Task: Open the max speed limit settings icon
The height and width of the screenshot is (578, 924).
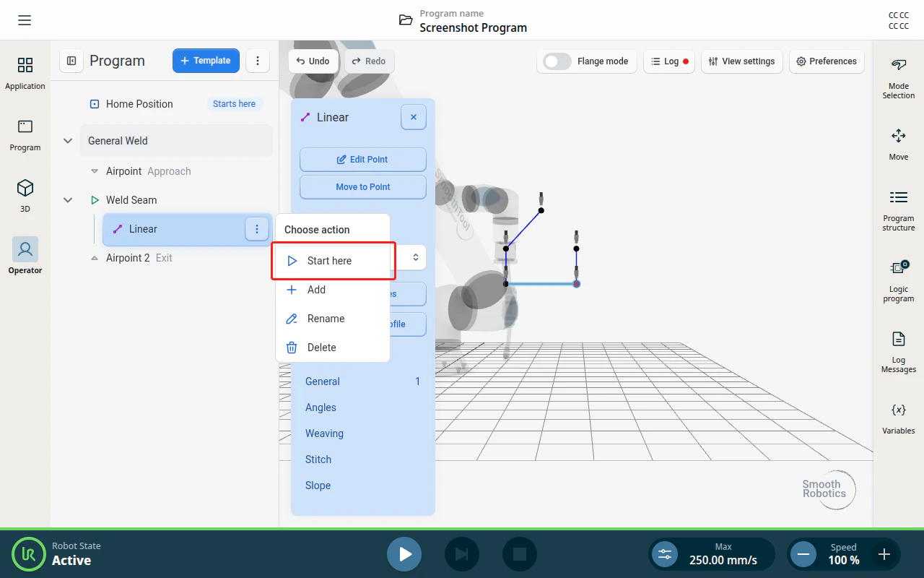Action: coord(665,555)
